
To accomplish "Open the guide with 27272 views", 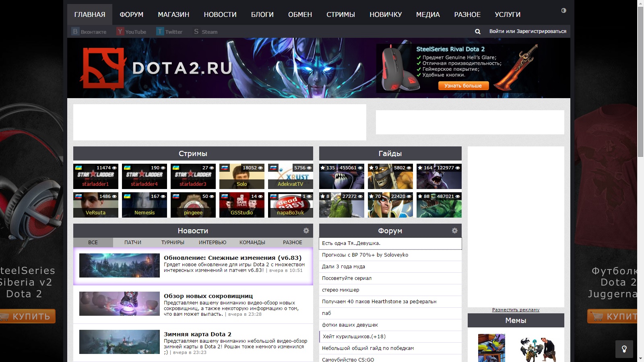I will click(342, 205).
